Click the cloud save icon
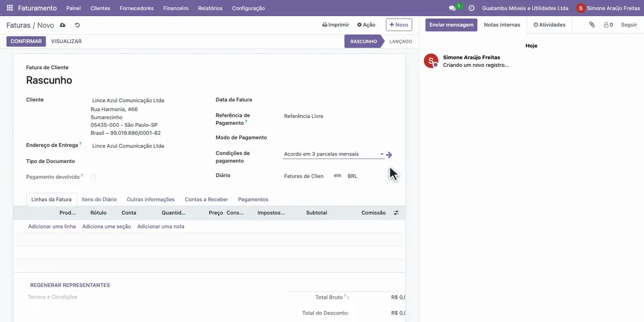 tap(62, 25)
